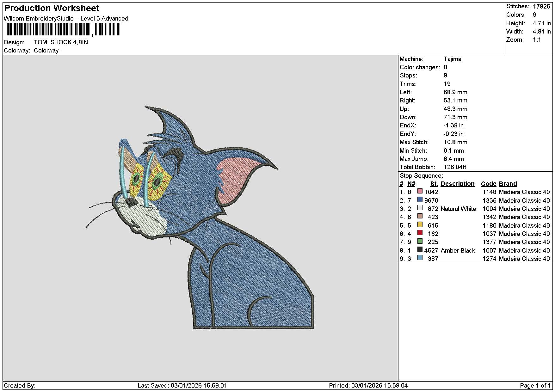The width and height of the screenshot is (555, 392).
Task: Select the yellow swatch for thread 615
Action: [420, 225]
